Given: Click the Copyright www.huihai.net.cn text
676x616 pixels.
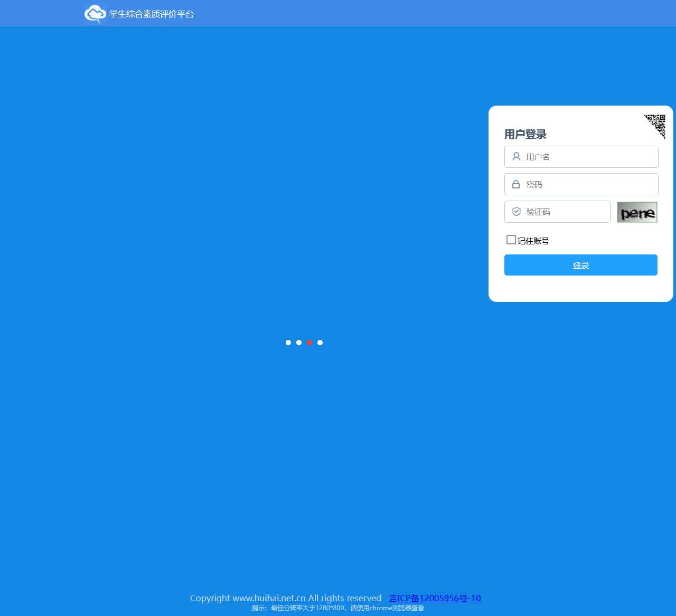Looking at the screenshot, I should (286, 598).
